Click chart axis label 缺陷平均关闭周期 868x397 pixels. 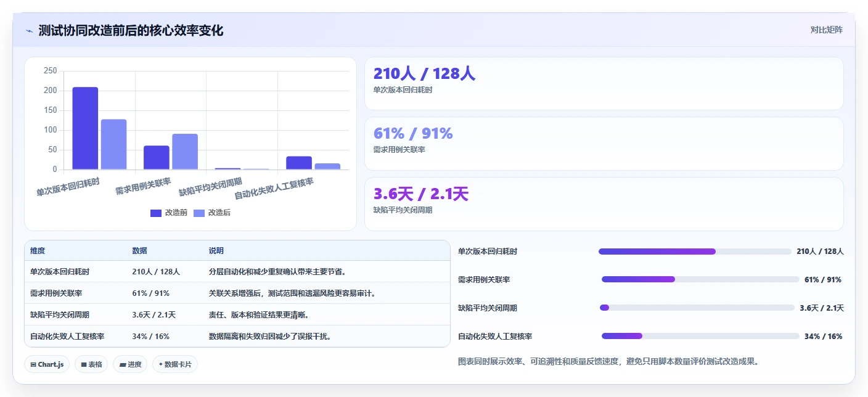(210, 187)
